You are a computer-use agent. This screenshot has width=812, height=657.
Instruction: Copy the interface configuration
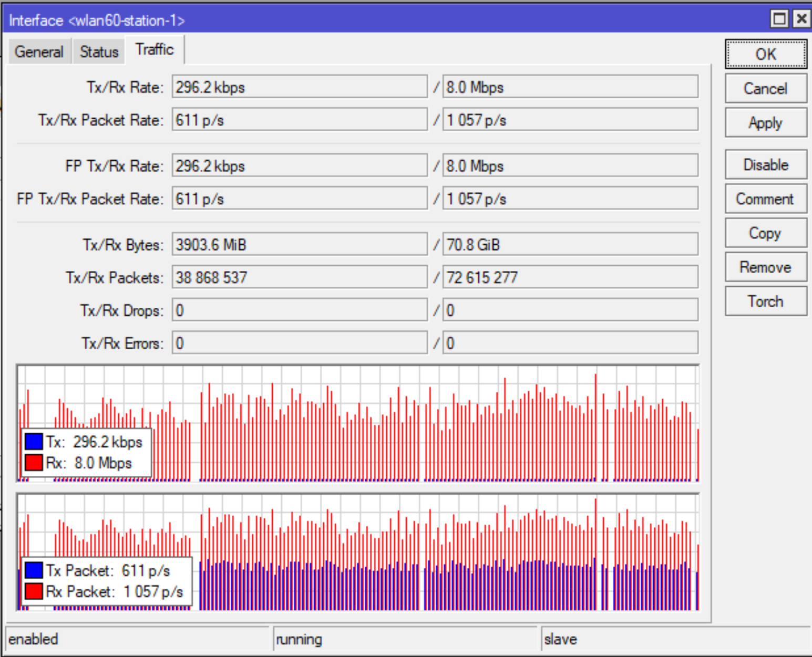click(765, 233)
